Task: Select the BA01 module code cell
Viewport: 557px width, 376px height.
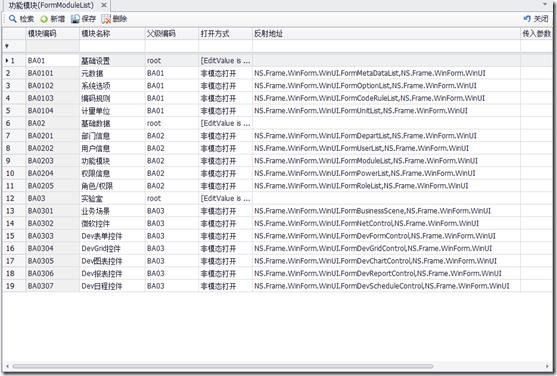Action: 53,61
